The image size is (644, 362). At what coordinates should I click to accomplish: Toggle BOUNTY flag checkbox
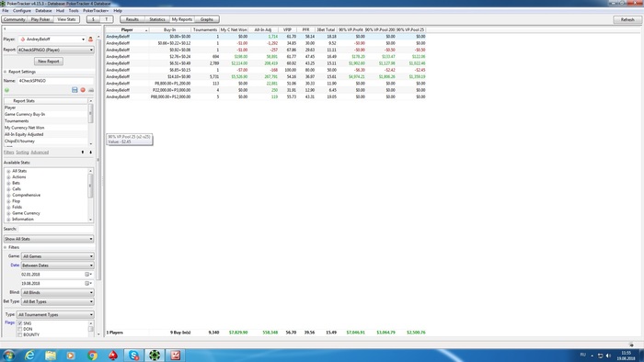(x=19, y=335)
